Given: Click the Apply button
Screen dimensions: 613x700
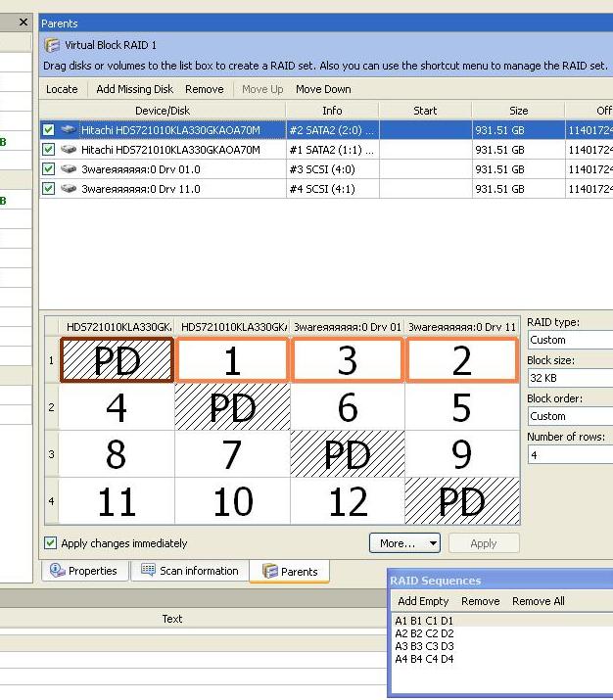Looking at the screenshot, I should tap(484, 543).
